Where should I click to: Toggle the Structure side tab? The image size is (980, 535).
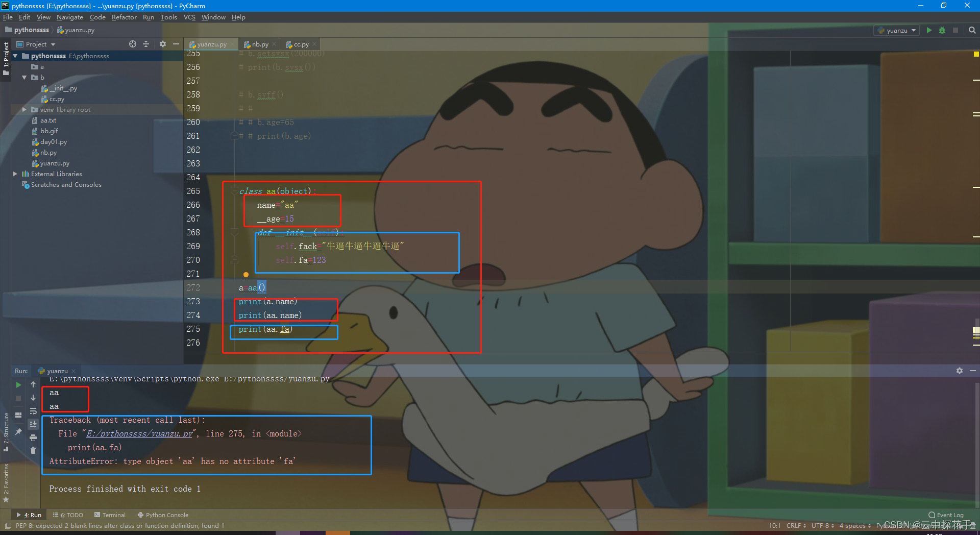6,432
